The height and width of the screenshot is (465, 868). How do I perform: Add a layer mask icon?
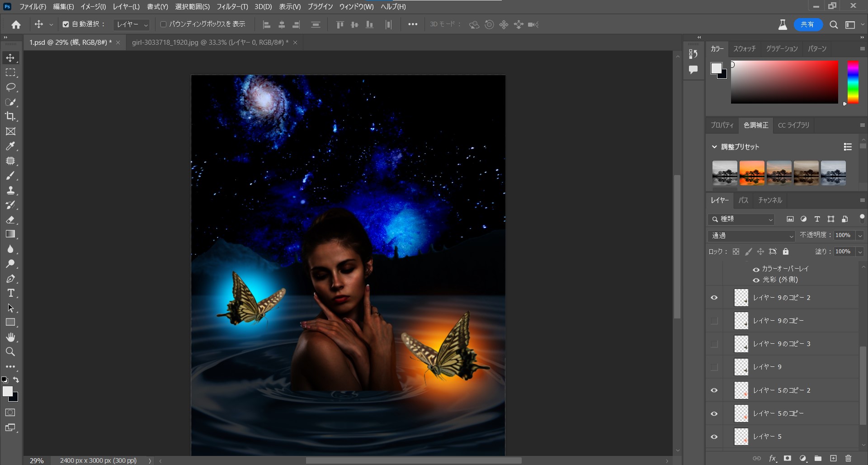coord(788,458)
